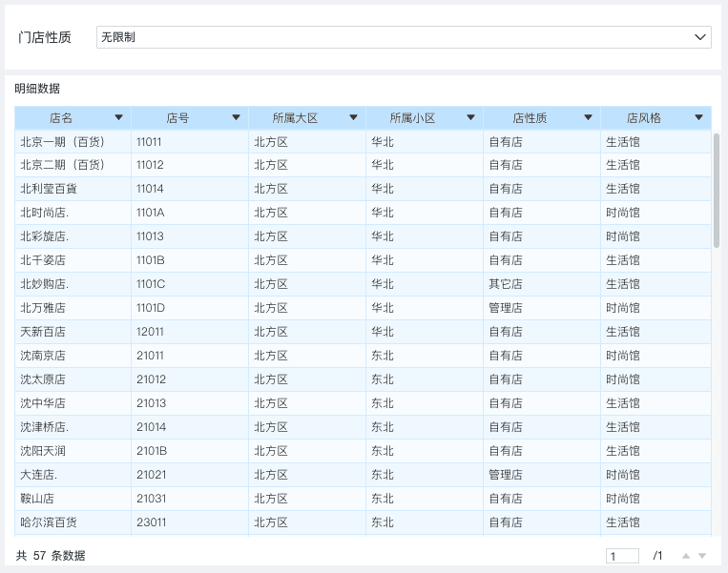Image resolution: width=728 pixels, height=573 pixels.
Task: Click store number 2101B
Action: tap(152, 451)
